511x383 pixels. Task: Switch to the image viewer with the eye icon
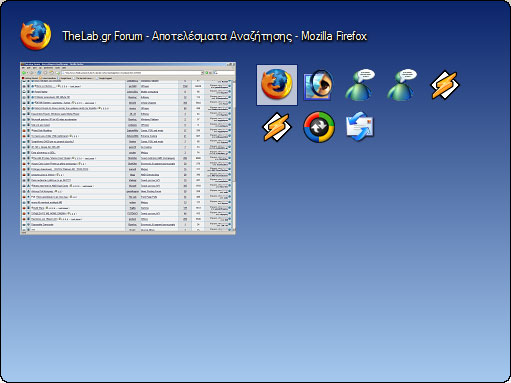pos(318,85)
